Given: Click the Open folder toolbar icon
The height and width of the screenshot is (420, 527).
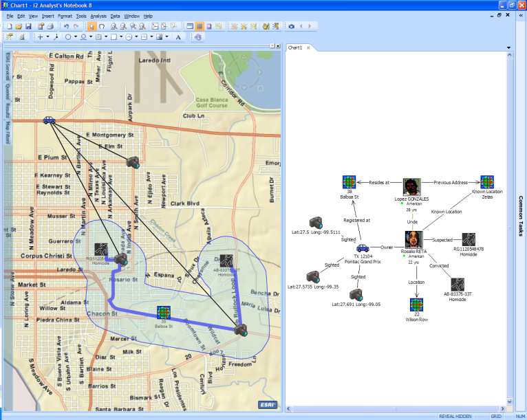Looking at the screenshot, I should [19, 26].
